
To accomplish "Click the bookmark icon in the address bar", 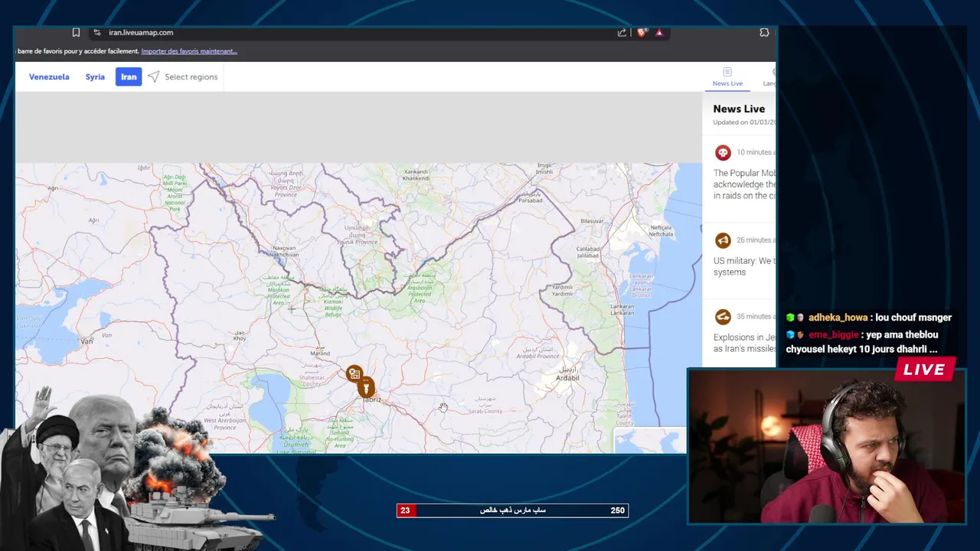I will 76,32.
